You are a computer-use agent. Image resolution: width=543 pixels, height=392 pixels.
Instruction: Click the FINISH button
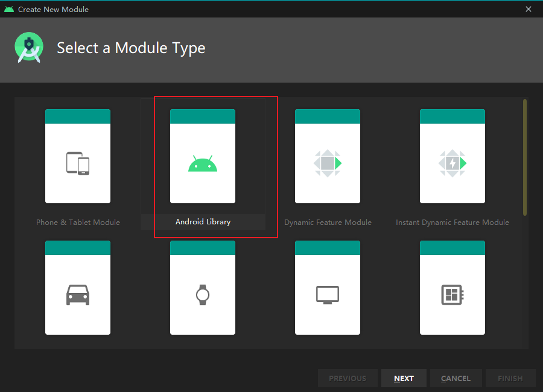pos(510,378)
